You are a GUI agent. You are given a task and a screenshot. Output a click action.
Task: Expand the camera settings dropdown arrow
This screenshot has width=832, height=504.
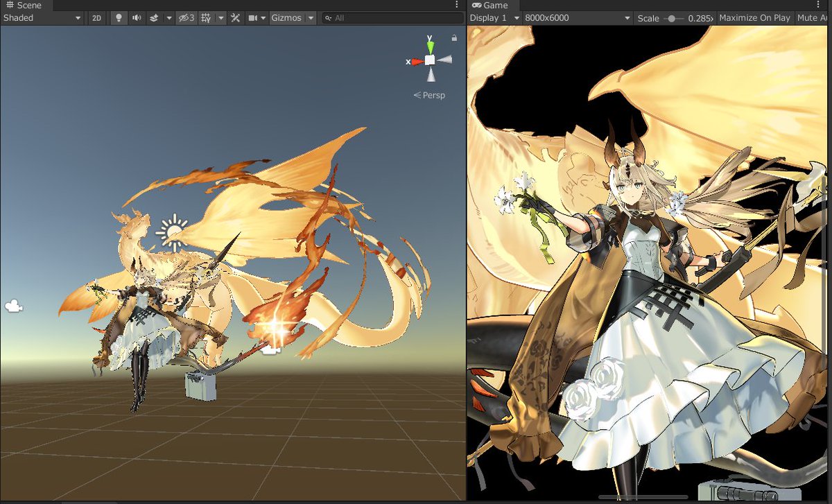[264, 18]
